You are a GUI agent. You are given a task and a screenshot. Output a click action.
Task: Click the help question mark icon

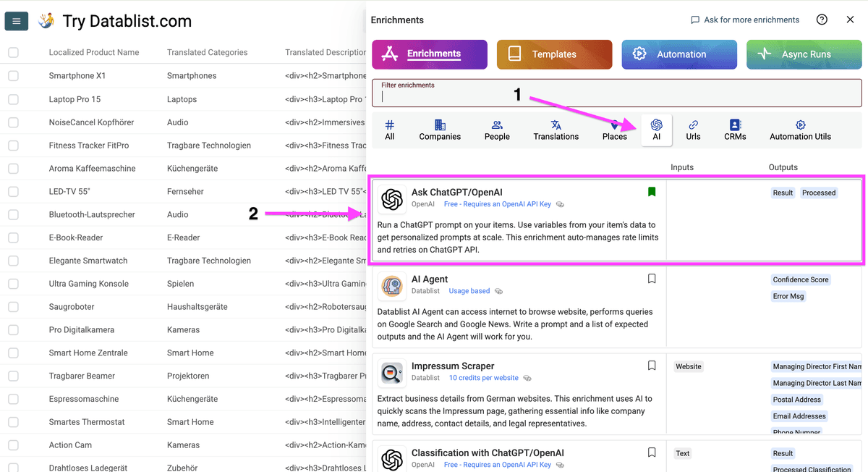[822, 20]
